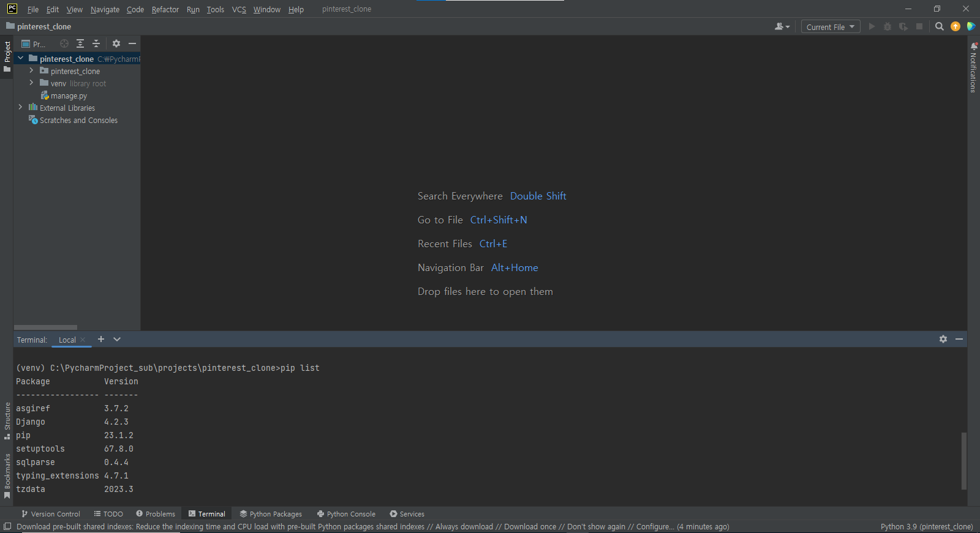Open terminal session options chevron
980x533 pixels.
coord(117,339)
